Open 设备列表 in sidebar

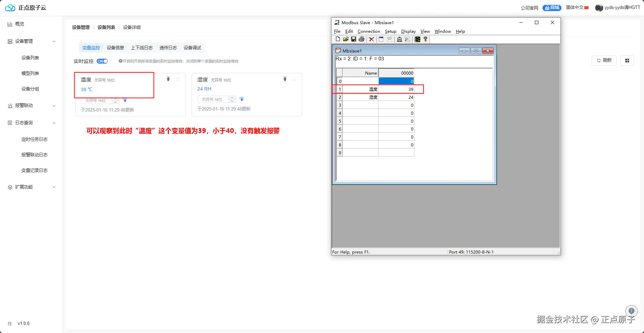pos(30,58)
